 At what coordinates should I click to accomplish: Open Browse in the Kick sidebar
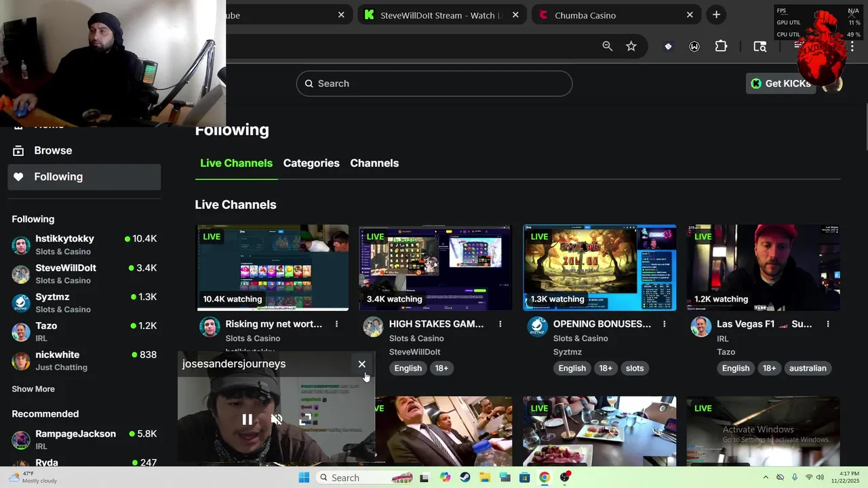pyautogui.click(x=84, y=150)
